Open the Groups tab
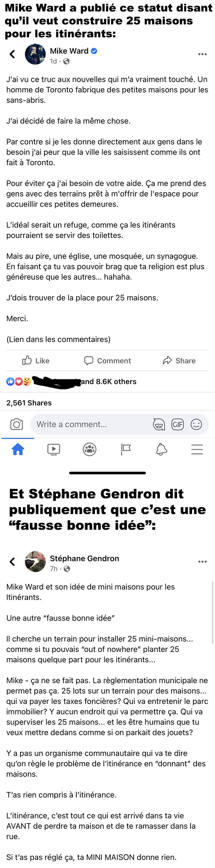Image resolution: width=215 pixels, height=868 pixels. click(x=90, y=449)
